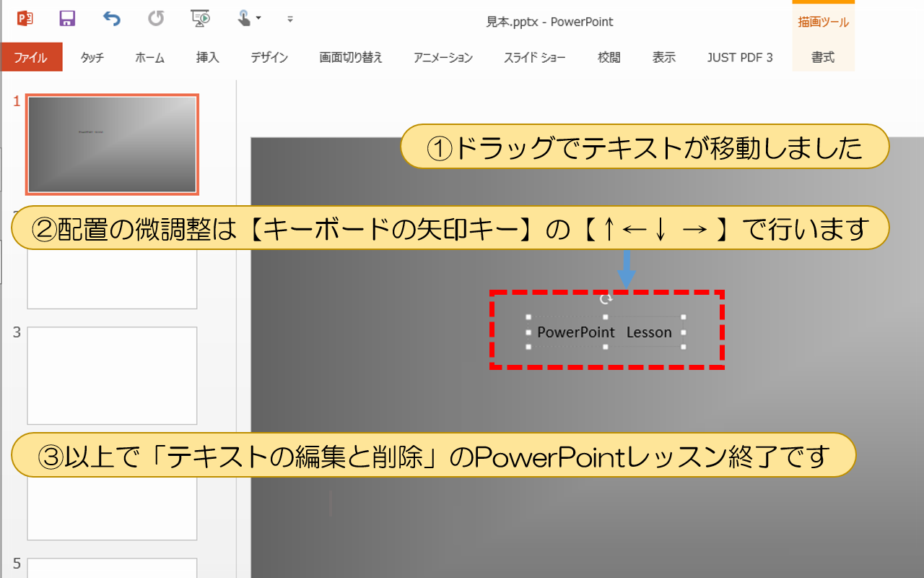This screenshot has width=924, height=578.
Task: Open the デザイン tab
Action: click(x=269, y=58)
